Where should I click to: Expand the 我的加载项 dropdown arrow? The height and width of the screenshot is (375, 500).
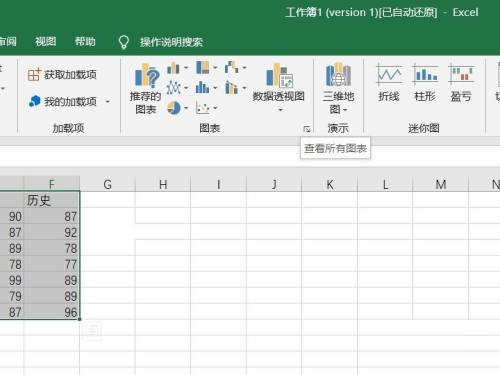108,101
